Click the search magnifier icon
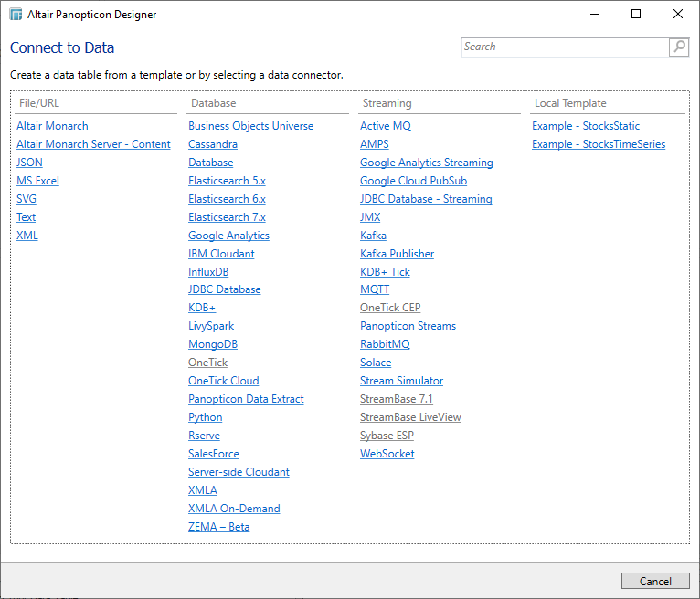 coord(679,47)
